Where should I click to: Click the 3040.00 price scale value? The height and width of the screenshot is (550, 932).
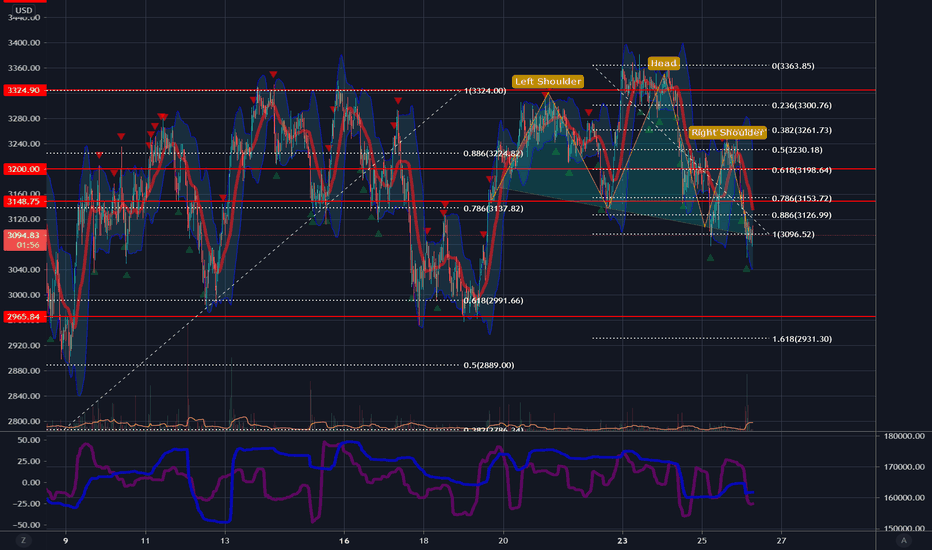24,269
